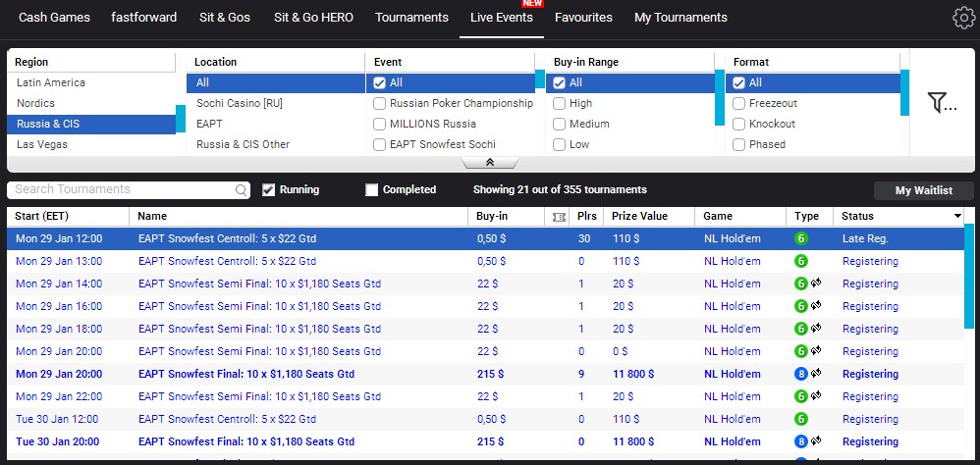The image size is (980, 465).
Task: Check the Knockout format
Action: coord(738,124)
